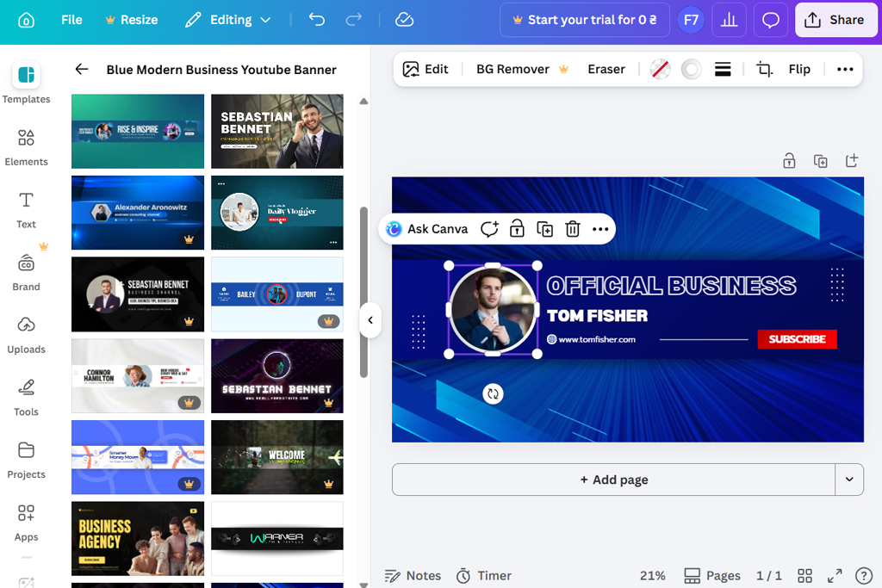Open the Uploads tab
The height and width of the screenshot is (588, 882).
[26, 335]
